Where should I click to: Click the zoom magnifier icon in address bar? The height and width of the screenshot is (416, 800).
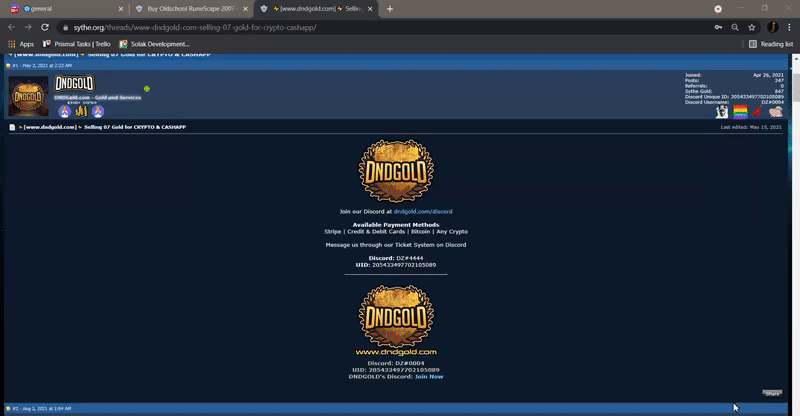pyautogui.click(x=735, y=27)
